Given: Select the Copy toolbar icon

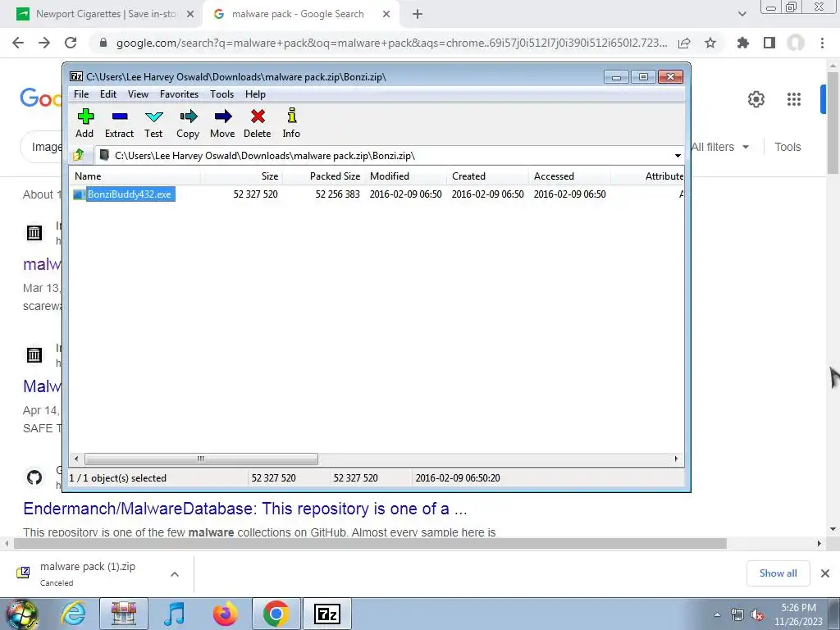Looking at the screenshot, I should pyautogui.click(x=188, y=124).
